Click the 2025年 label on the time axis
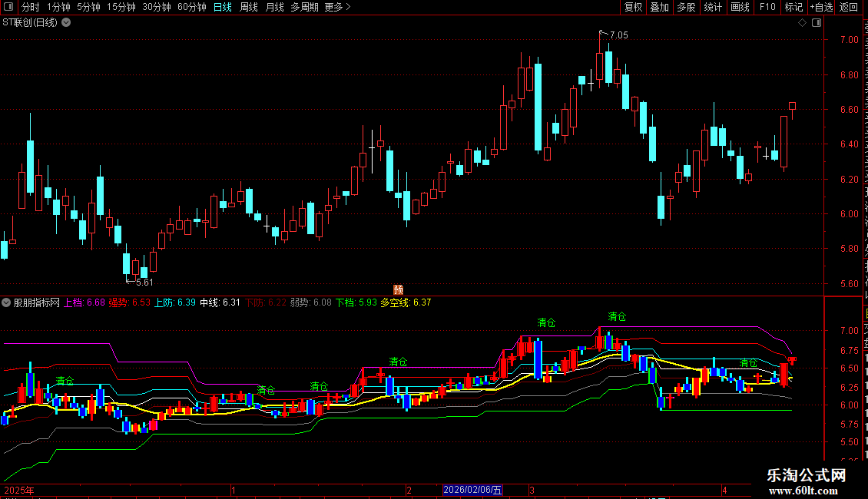Image resolution: width=868 pixels, height=499 pixels. (x=19, y=490)
